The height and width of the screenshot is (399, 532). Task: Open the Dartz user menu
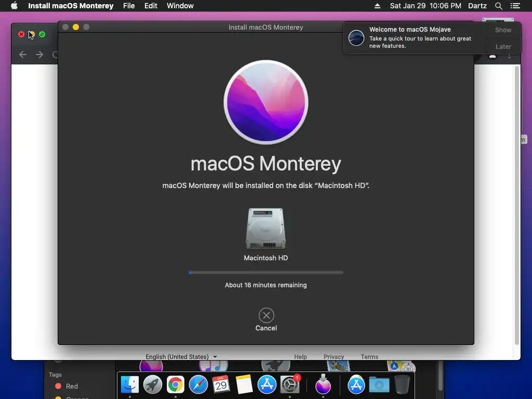click(477, 6)
